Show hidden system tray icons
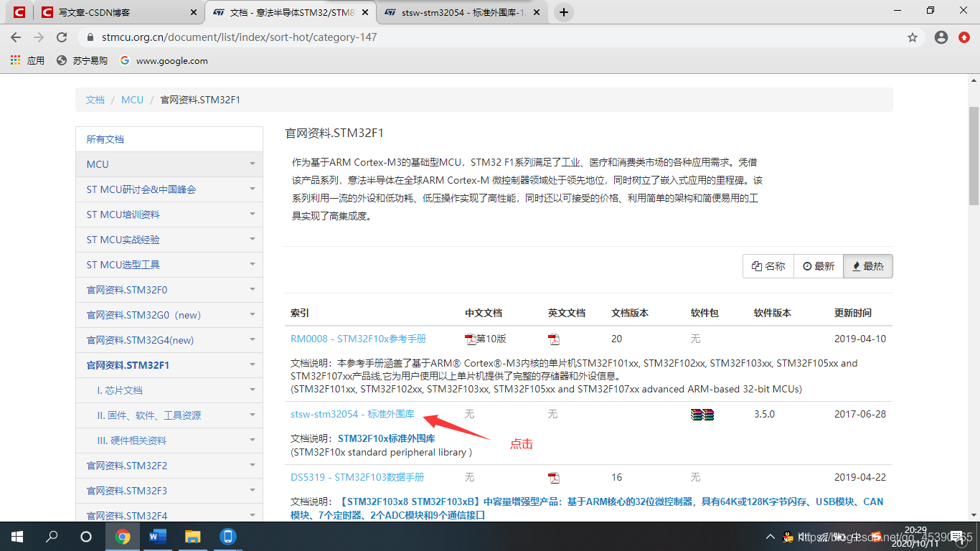 (771, 537)
